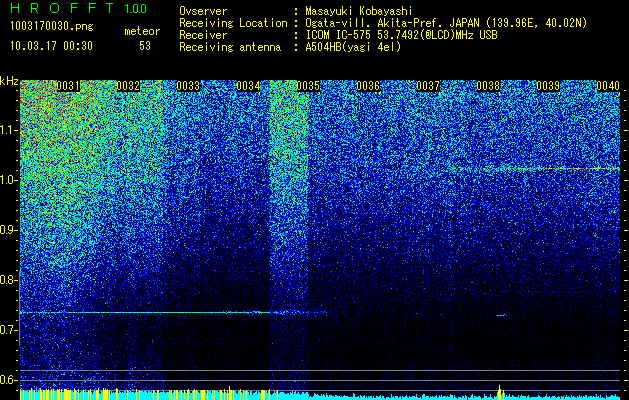Click the 0039 time marker

[x=548, y=86]
